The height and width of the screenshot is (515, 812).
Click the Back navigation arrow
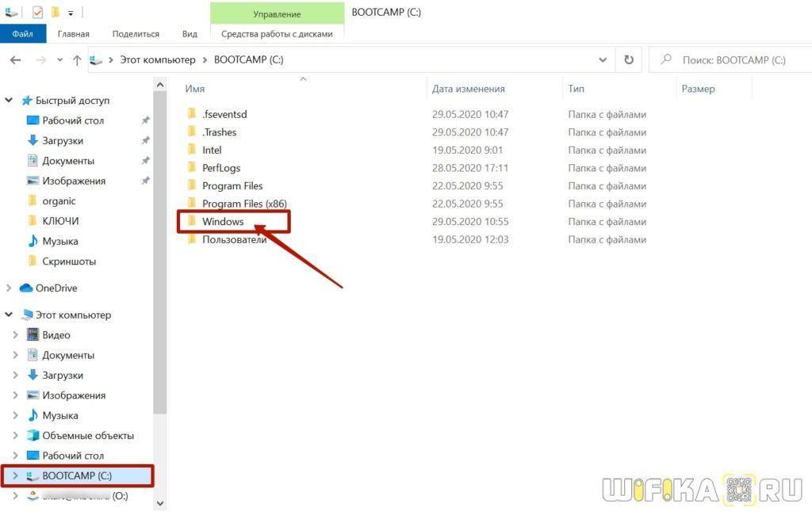tap(16, 60)
